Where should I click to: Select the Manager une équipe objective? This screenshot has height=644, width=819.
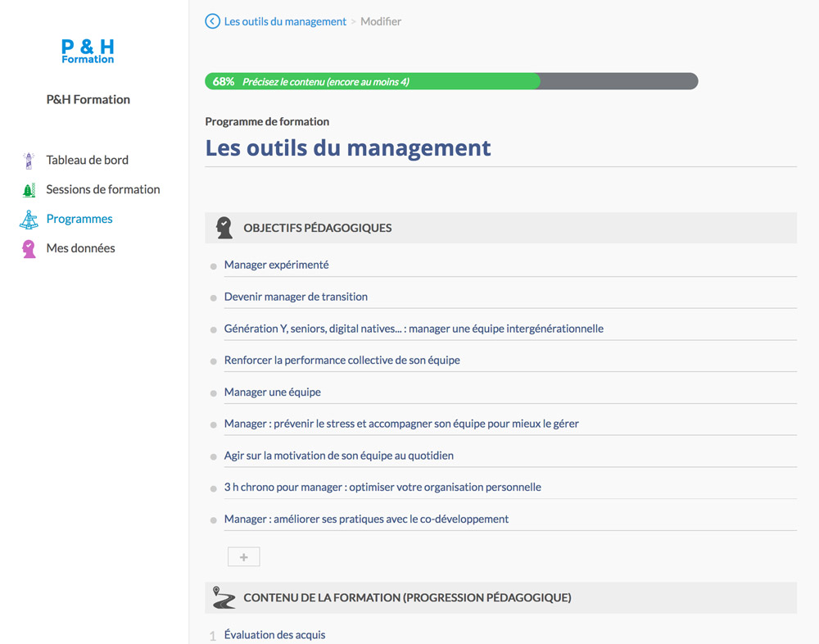click(x=272, y=392)
